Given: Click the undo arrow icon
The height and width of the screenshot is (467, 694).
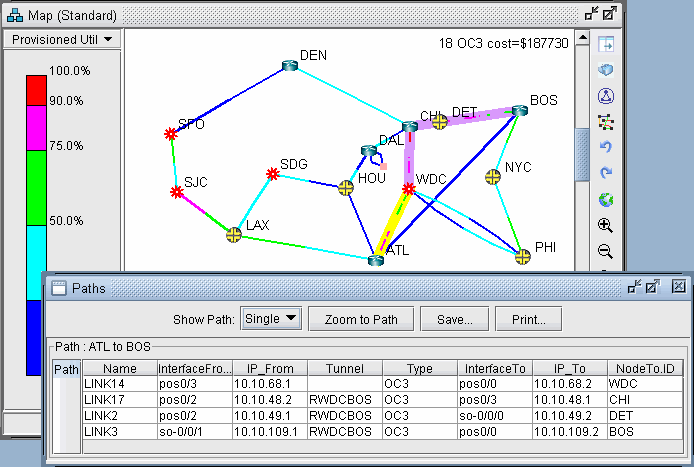Looking at the screenshot, I should (605, 147).
